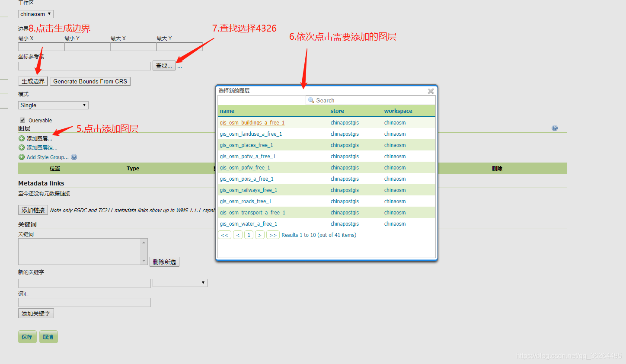Click the 最大 Y input field
This screenshot has height=364, width=626.
click(x=179, y=47)
